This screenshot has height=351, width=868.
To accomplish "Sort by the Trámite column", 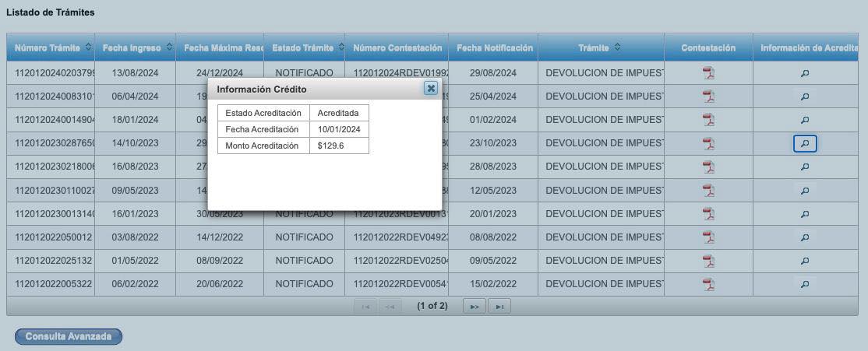I will tap(617, 47).
